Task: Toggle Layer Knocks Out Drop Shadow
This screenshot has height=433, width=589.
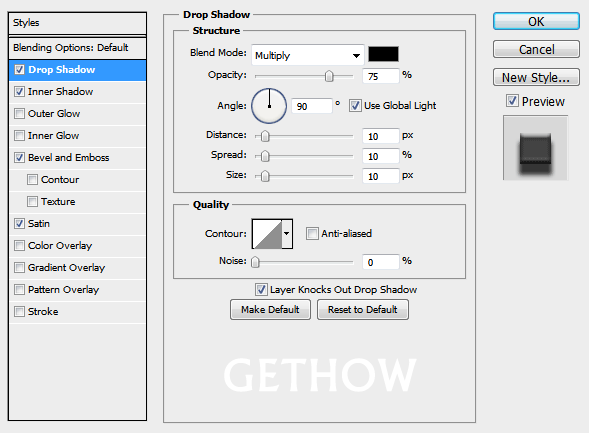Action: (x=261, y=290)
